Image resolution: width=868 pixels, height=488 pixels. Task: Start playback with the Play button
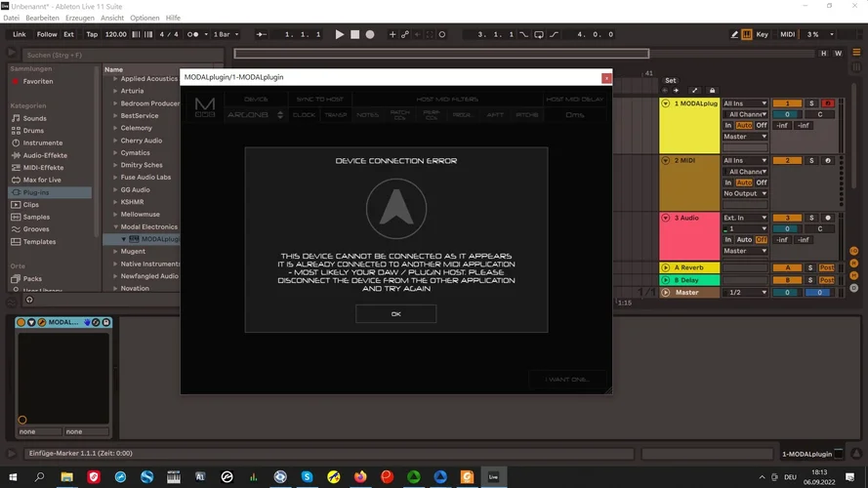tap(340, 34)
